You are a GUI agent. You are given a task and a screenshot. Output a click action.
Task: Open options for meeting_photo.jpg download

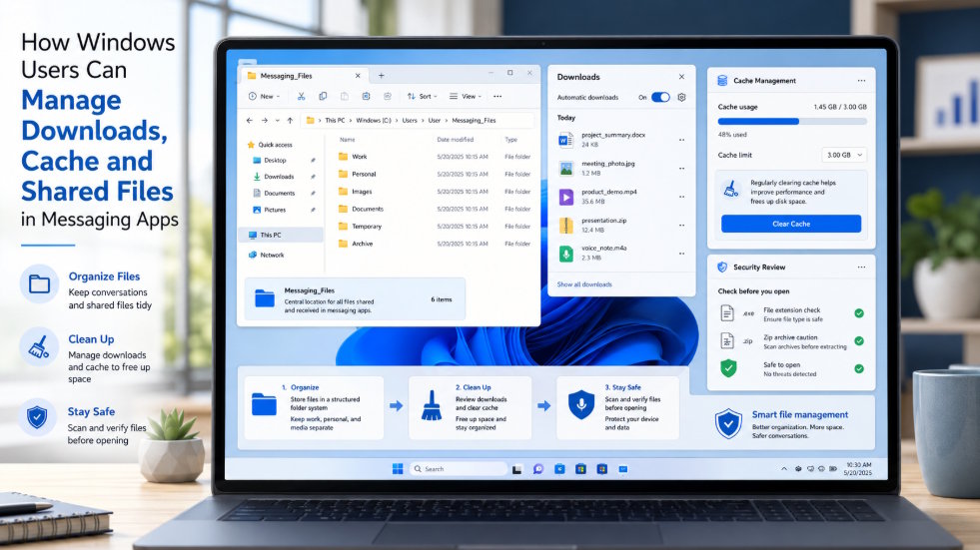[x=682, y=169]
